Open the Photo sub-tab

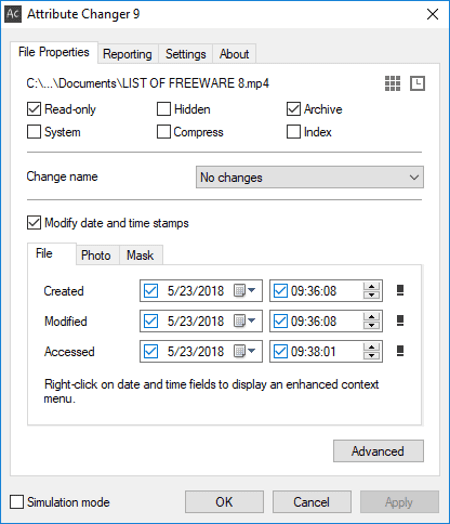coord(96,255)
